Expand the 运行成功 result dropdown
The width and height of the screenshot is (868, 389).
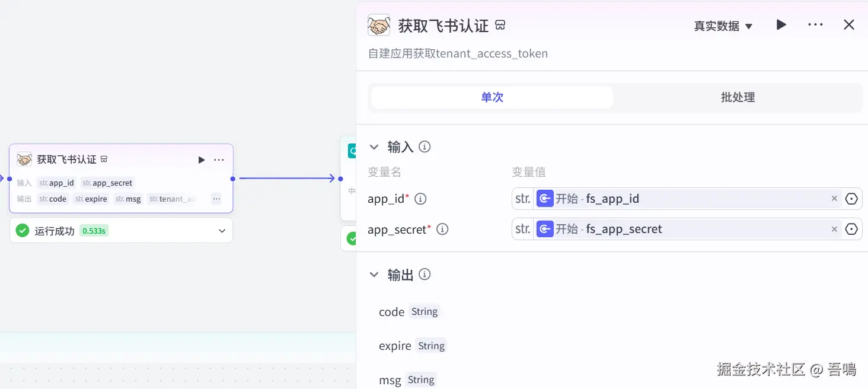(222, 231)
